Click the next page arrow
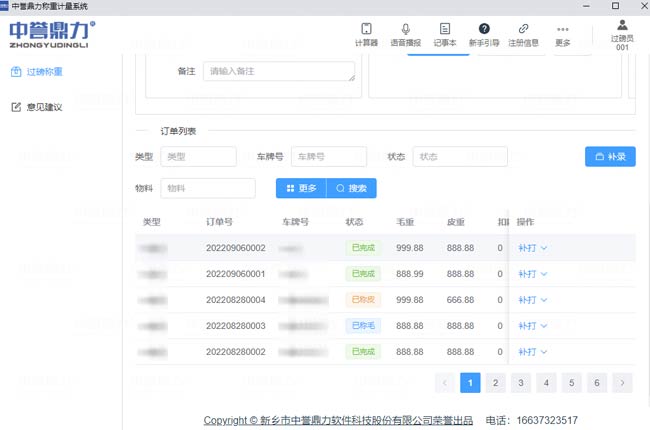This screenshot has height=430, width=650. click(622, 382)
